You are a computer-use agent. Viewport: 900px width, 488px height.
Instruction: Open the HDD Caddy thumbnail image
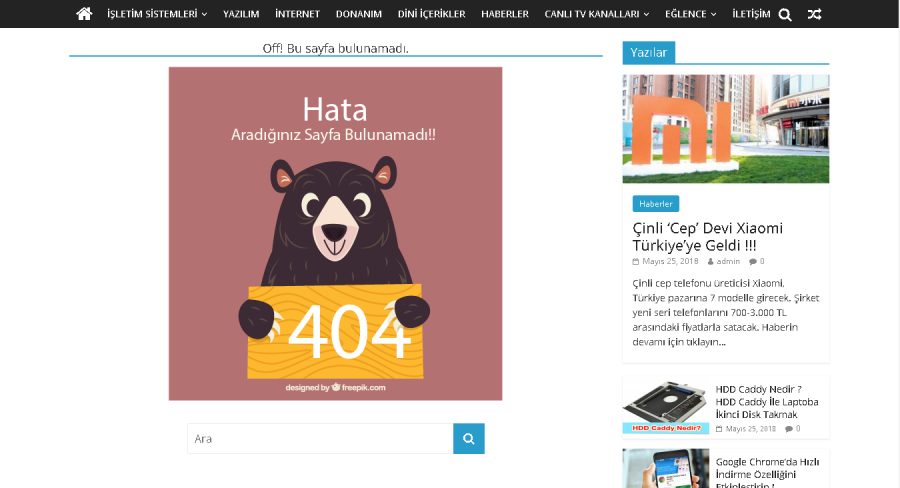666,407
